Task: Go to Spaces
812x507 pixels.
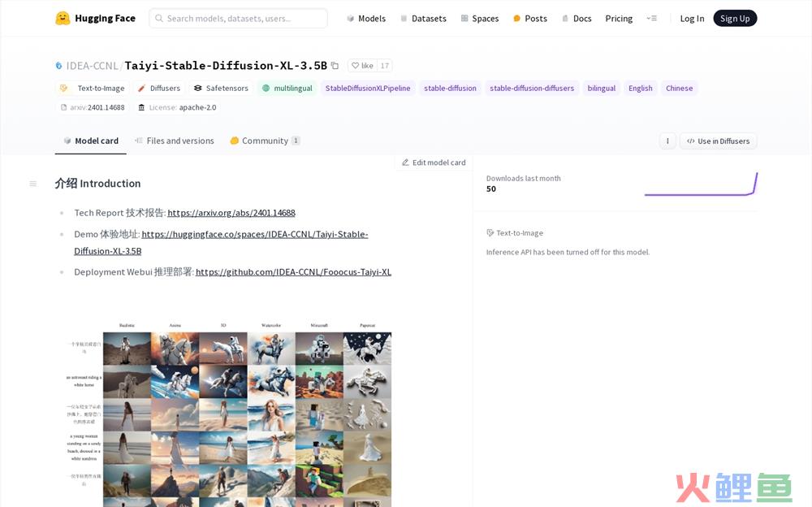Action: (480, 18)
